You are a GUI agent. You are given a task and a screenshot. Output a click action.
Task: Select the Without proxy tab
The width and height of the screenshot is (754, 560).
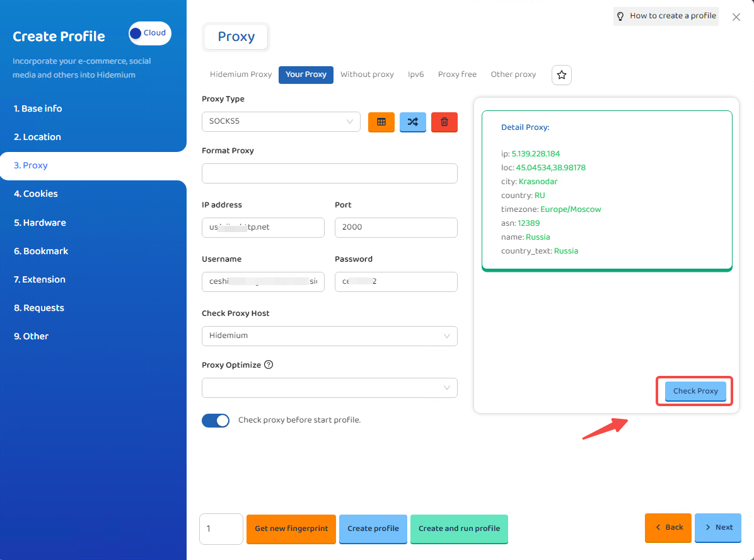[x=367, y=74]
